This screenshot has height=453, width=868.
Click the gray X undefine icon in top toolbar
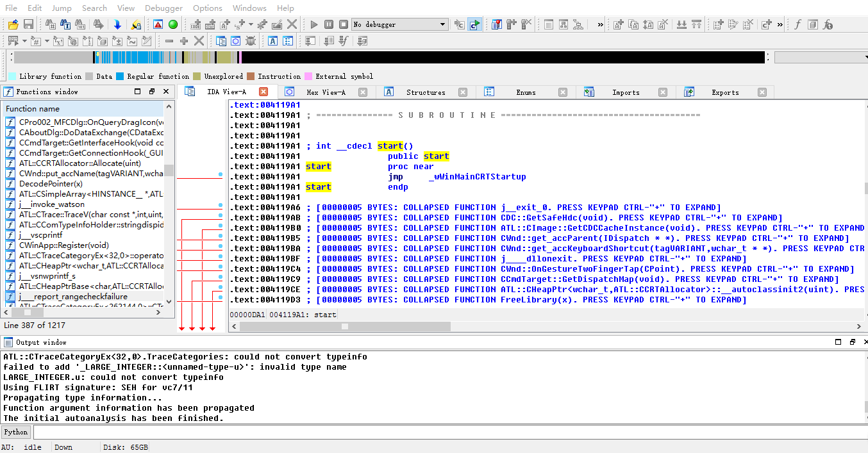point(292,24)
